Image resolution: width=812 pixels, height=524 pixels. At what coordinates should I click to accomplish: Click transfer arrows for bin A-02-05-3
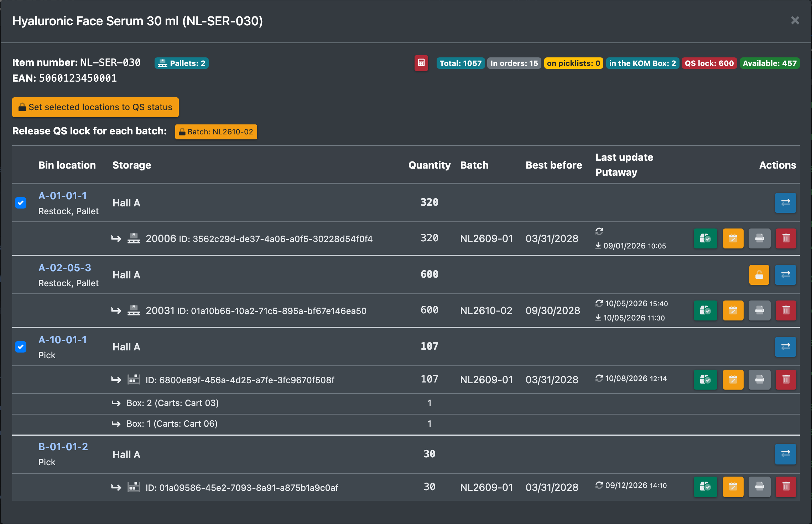tap(785, 275)
